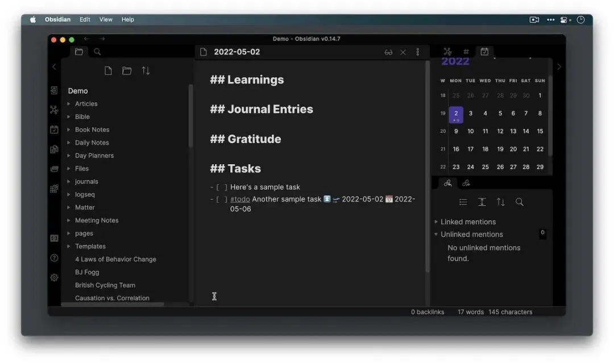Open the "BJ Fogg" note
The image size is (614, 364).
[87, 272]
